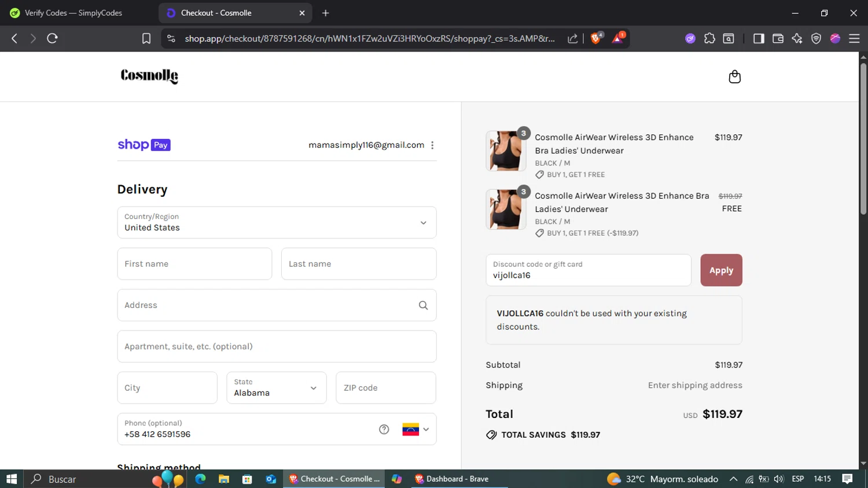868x488 pixels.
Task: Open the State dropdown showing Alabama
Action: (277, 388)
